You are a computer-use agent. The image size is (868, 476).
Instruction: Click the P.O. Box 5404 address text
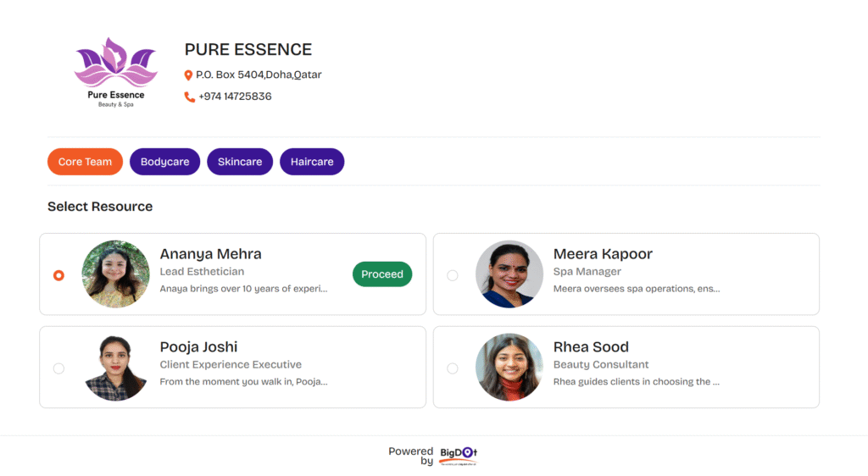coord(259,75)
